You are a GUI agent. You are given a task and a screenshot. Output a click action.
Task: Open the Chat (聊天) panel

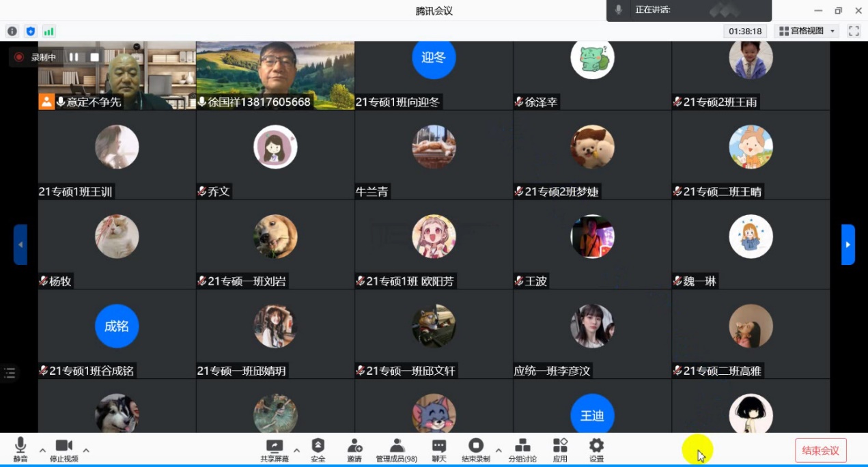point(439,450)
